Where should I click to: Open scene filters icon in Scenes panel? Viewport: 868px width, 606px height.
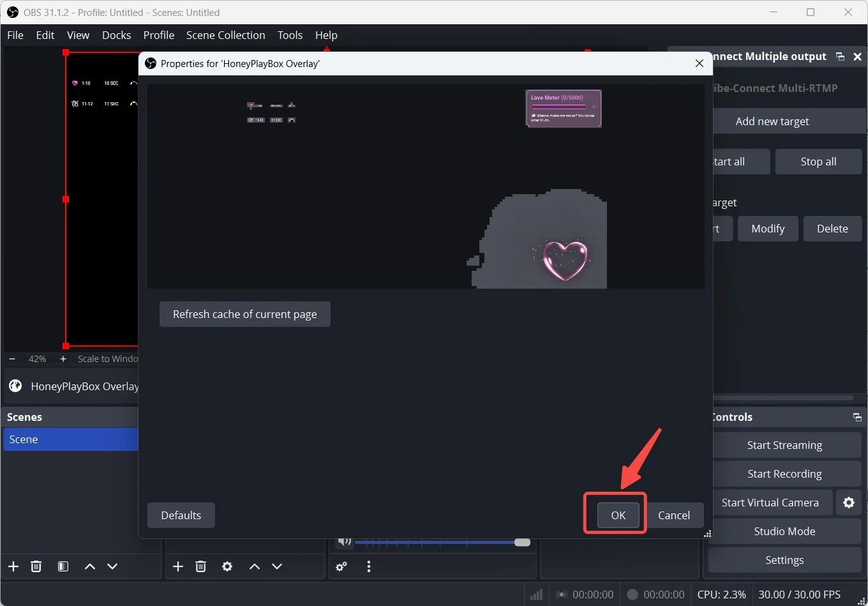[63, 566]
